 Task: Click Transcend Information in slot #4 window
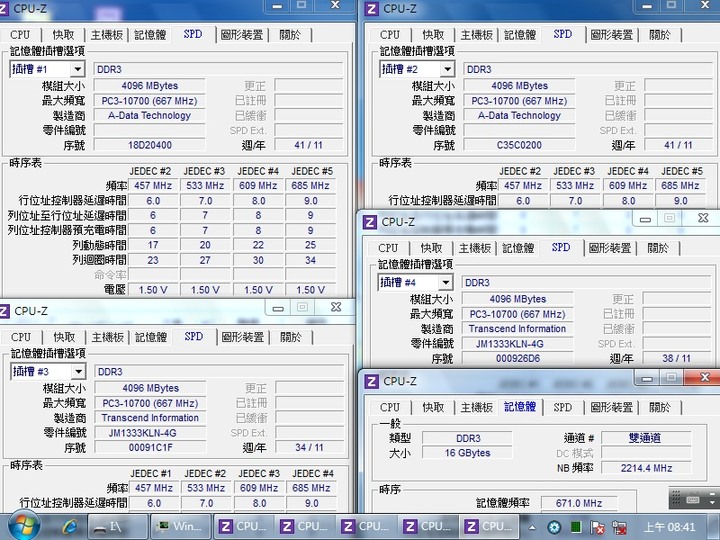pos(518,329)
